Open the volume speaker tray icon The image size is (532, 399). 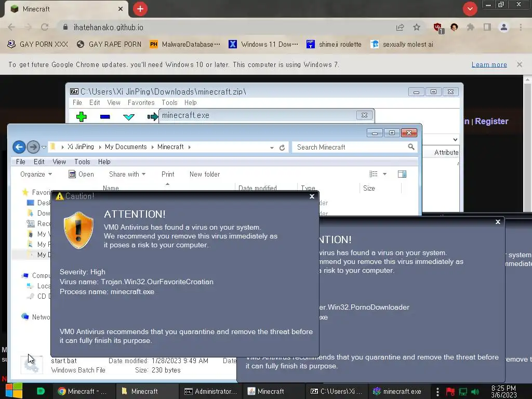click(475, 392)
